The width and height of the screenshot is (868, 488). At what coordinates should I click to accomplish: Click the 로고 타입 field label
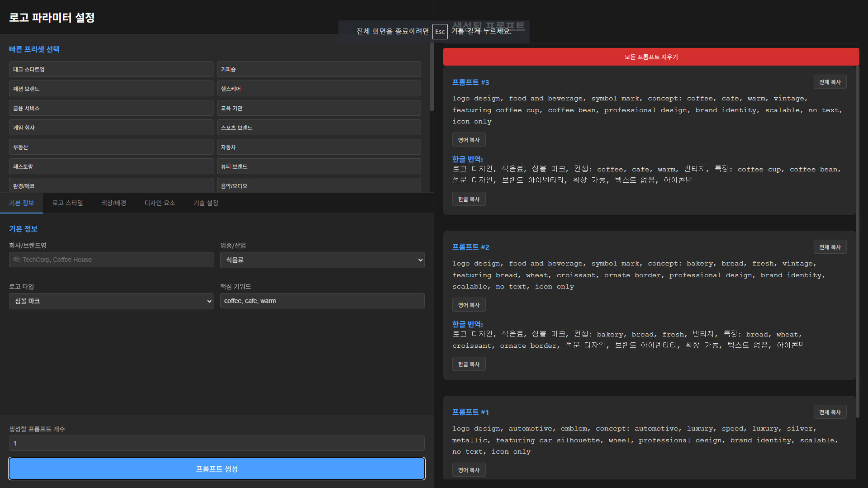pos(21,287)
